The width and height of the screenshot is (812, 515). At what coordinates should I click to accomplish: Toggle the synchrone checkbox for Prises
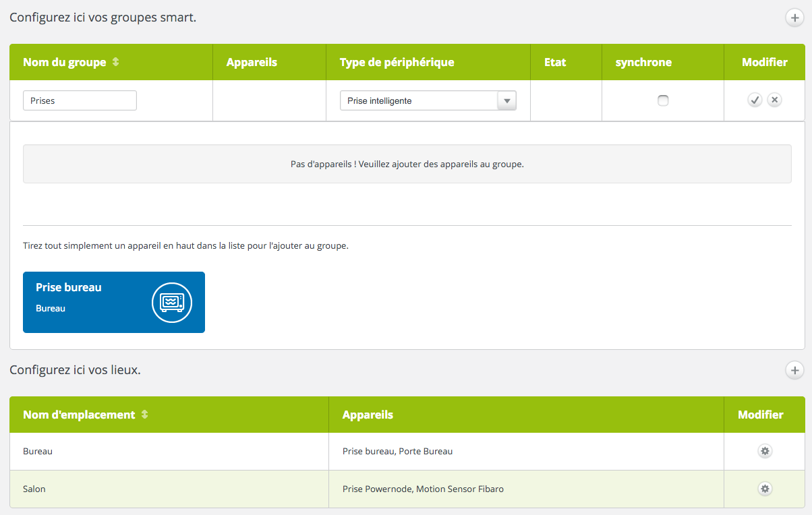coord(663,100)
